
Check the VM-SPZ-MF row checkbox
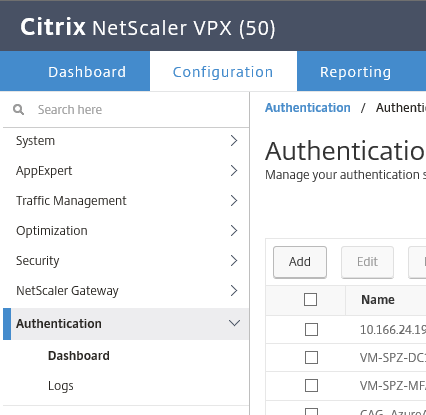311,386
